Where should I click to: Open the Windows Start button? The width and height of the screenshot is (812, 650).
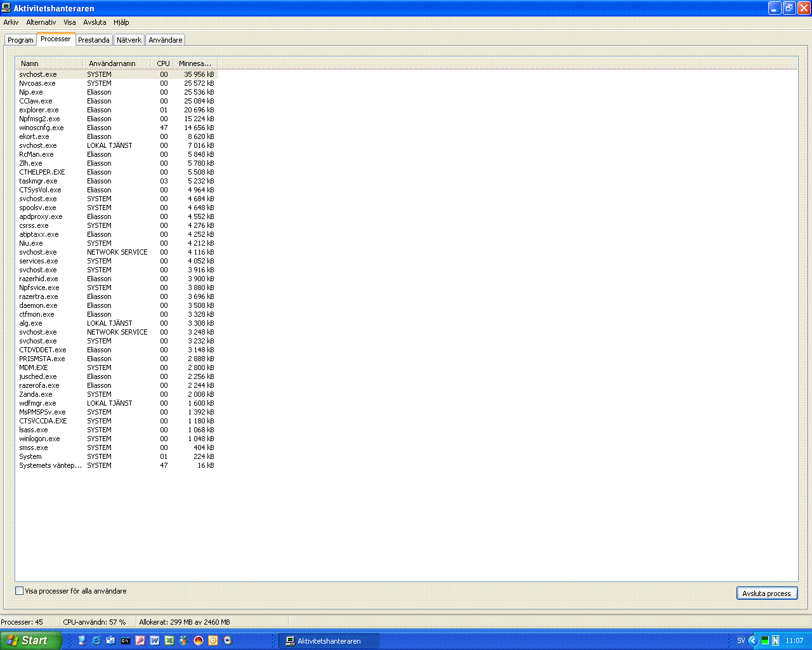(x=31, y=640)
